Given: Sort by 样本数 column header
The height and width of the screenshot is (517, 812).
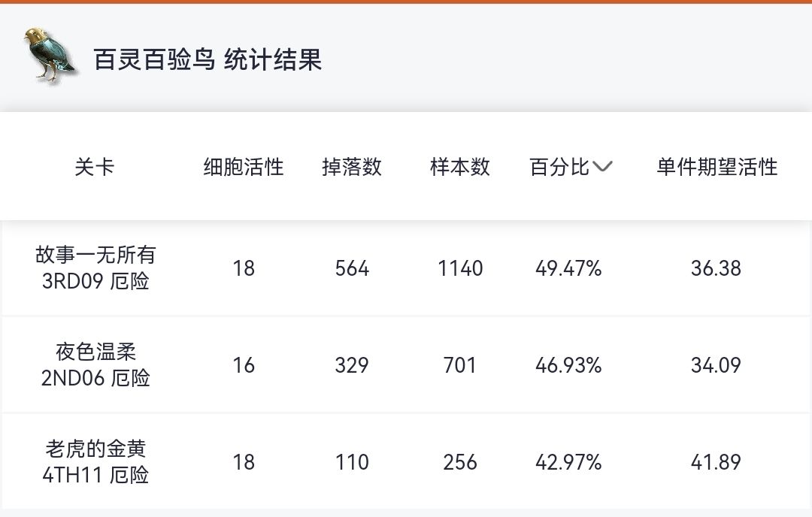Looking at the screenshot, I should 460,167.
